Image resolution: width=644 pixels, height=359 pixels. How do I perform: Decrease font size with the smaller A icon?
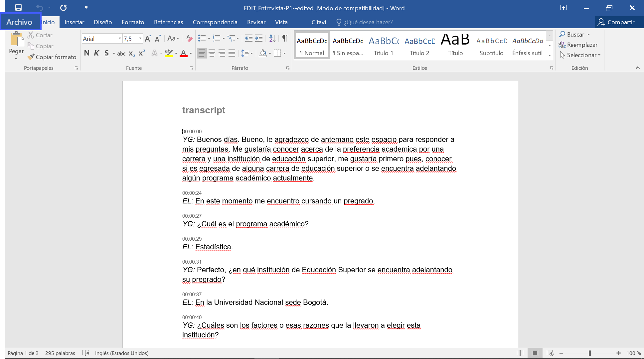158,39
